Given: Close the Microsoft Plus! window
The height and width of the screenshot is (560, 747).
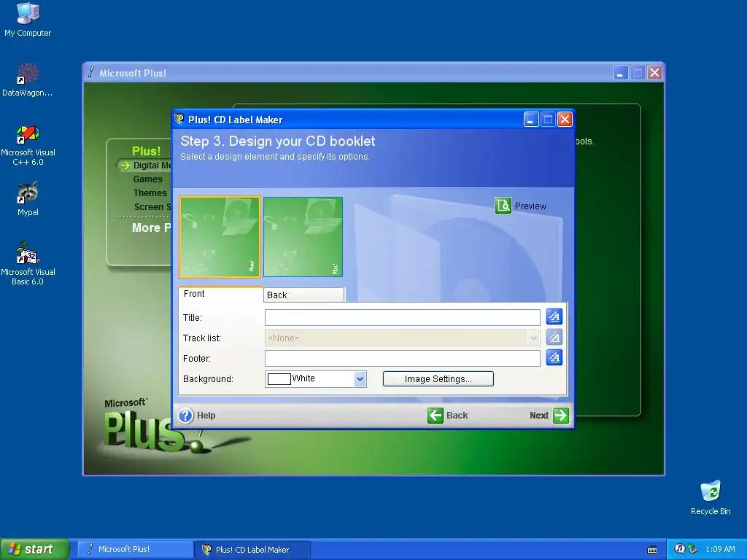Looking at the screenshot, I should point(654,73).
